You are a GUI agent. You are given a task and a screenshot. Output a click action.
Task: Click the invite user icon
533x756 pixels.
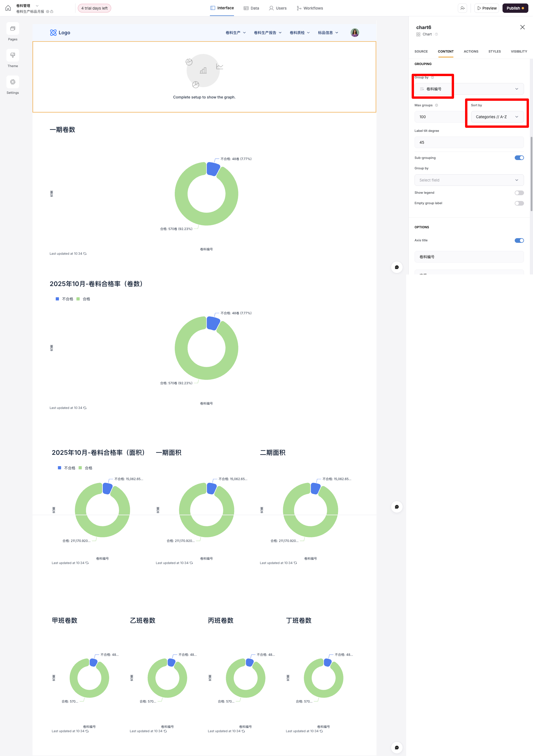[x=462, y=8]
